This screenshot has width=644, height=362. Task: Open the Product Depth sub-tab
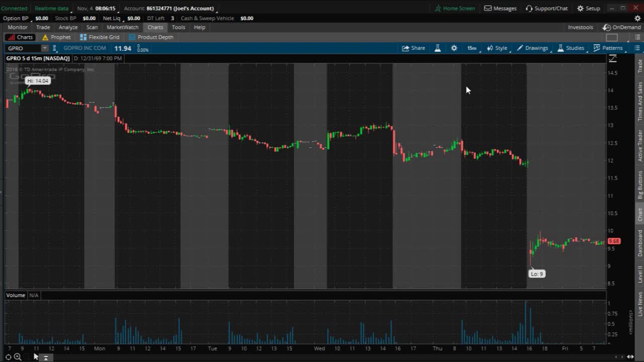tap(151, 37)
